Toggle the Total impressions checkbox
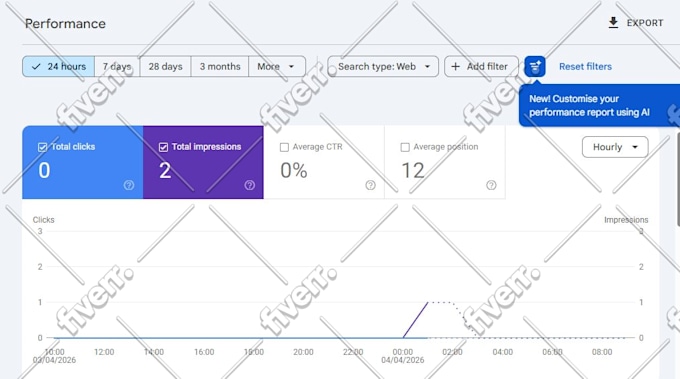The height and width of the screenshot is (379, 680). tap(163, 147)
